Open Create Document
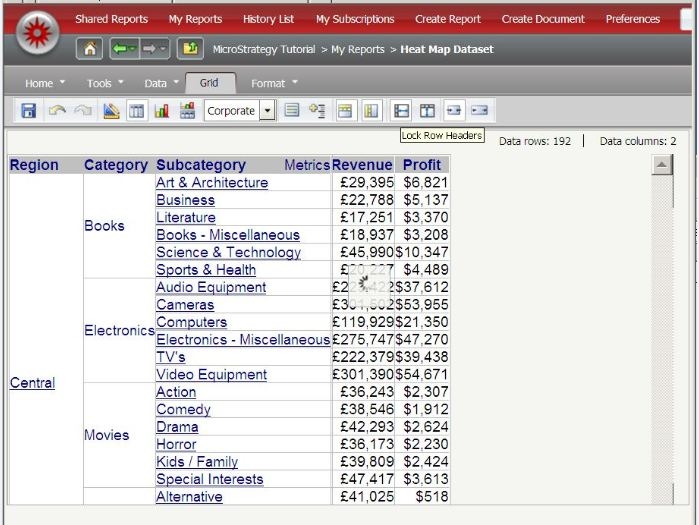 coord(543,19)
